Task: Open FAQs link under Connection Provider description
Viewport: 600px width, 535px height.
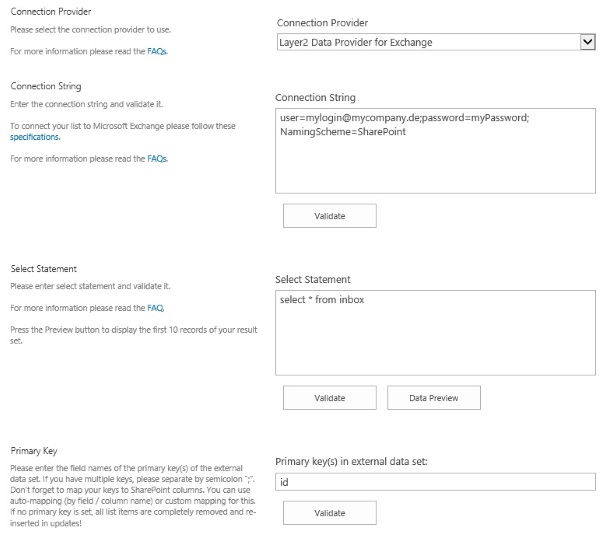Action: tap(158, 49)
